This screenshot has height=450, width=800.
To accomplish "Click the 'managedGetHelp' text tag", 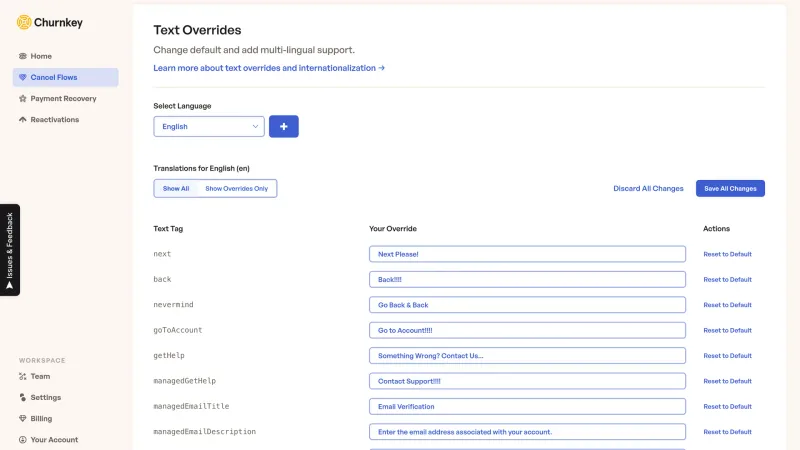I will [185, 381].
